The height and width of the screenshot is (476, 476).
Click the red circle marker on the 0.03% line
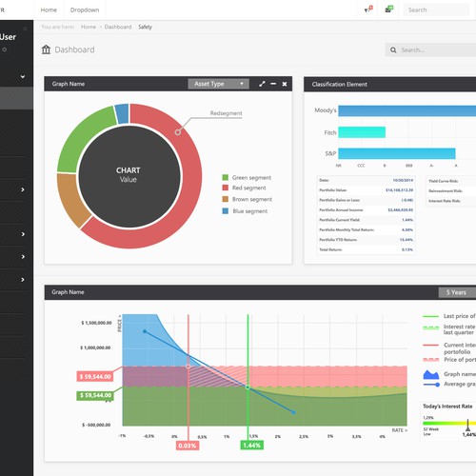coord(188,367)
